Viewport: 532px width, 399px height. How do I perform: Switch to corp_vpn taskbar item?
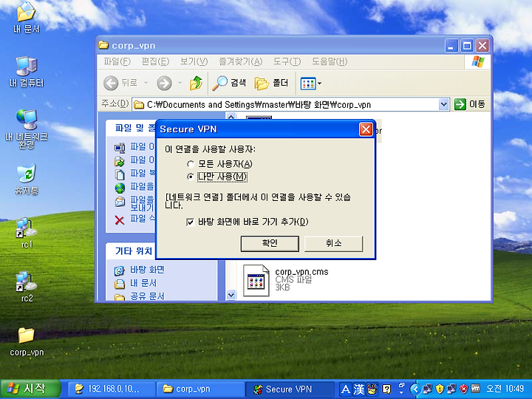pos(200,389)
